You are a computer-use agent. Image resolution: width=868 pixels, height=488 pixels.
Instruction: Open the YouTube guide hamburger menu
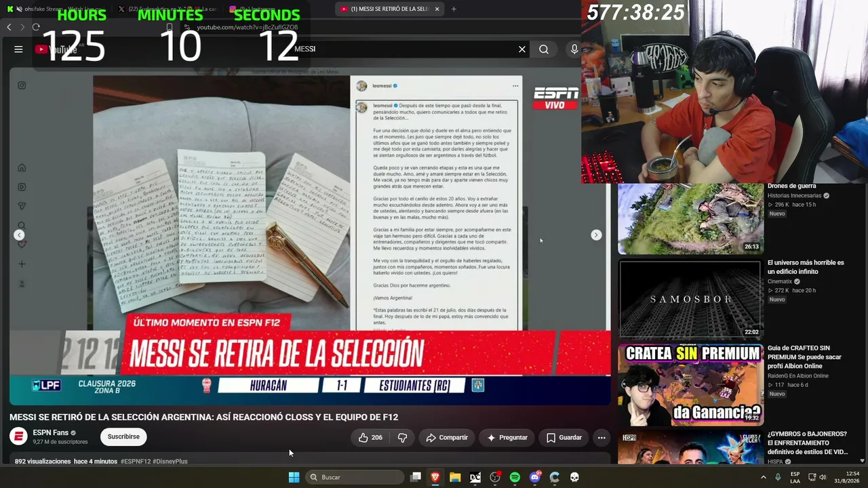click(18, 49)
